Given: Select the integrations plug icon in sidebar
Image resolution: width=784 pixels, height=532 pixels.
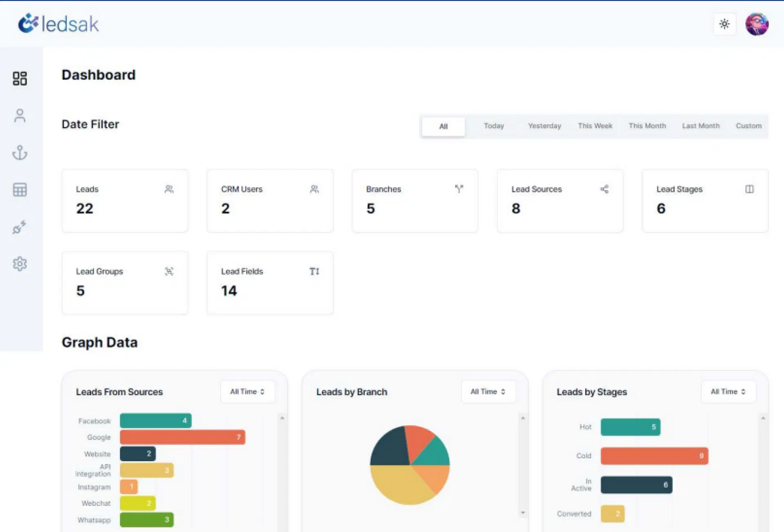Looking at the screenshot, I should pos(20,227).
